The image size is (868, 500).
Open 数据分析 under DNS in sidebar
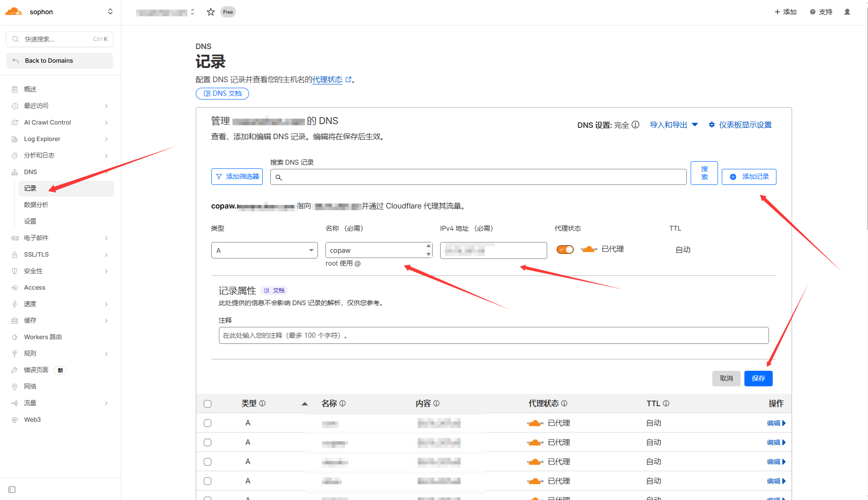36,205
